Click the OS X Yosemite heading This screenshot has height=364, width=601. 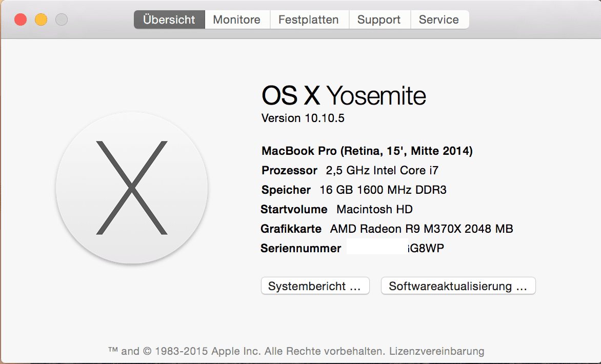tap(344, 95)
